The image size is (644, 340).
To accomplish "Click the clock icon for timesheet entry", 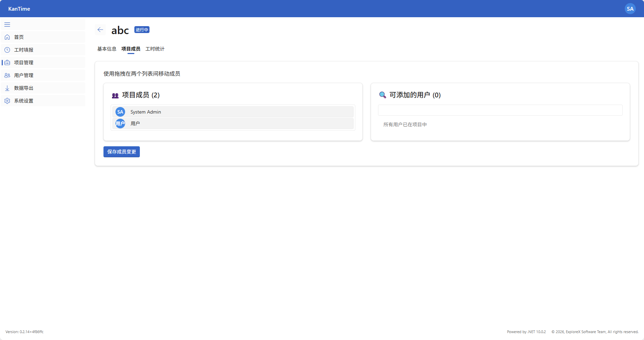I will click(7, 50).
